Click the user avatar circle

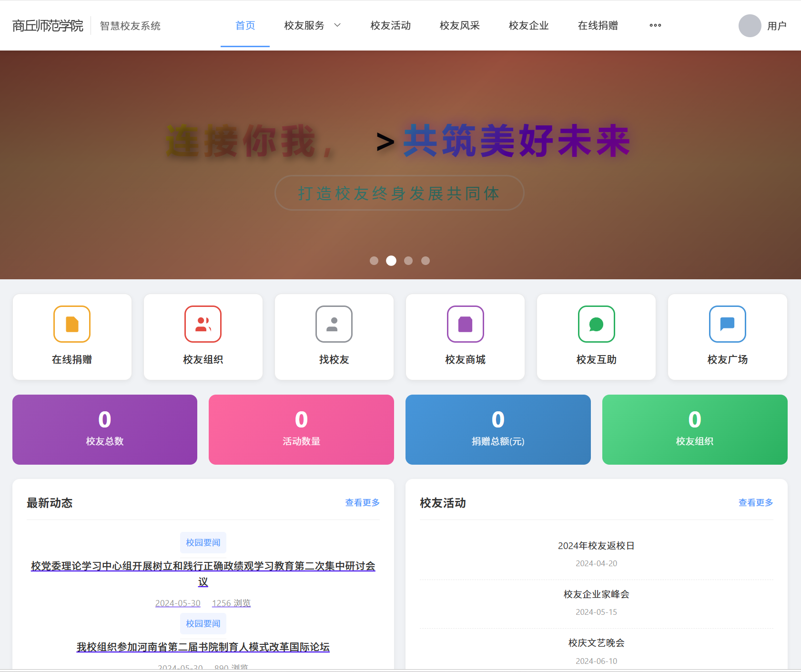tap(750, 26)
